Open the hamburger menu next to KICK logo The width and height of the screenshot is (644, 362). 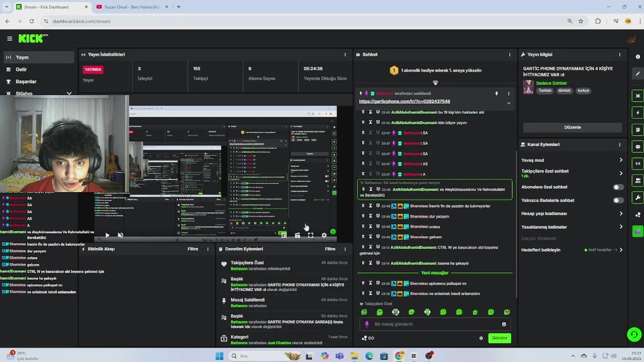pyautogui.click(x=10, y=38)
